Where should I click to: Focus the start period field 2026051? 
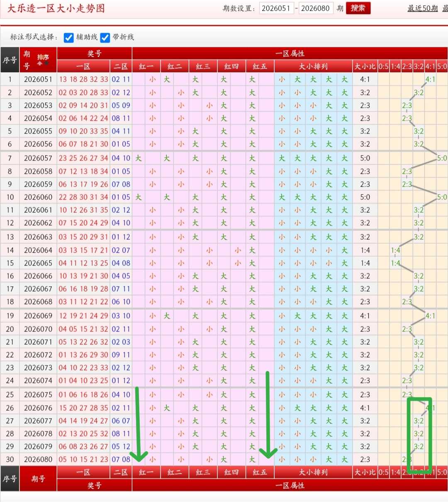pos(276,8)
